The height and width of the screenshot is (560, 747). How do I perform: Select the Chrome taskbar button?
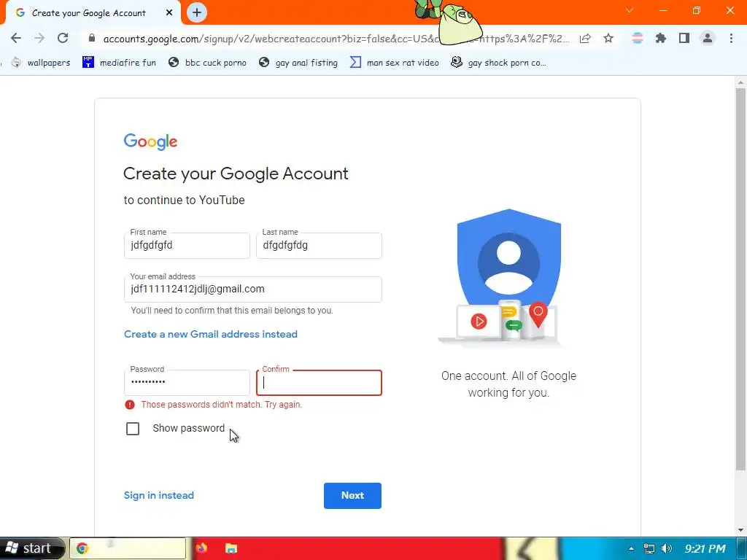tap(128, 548)
